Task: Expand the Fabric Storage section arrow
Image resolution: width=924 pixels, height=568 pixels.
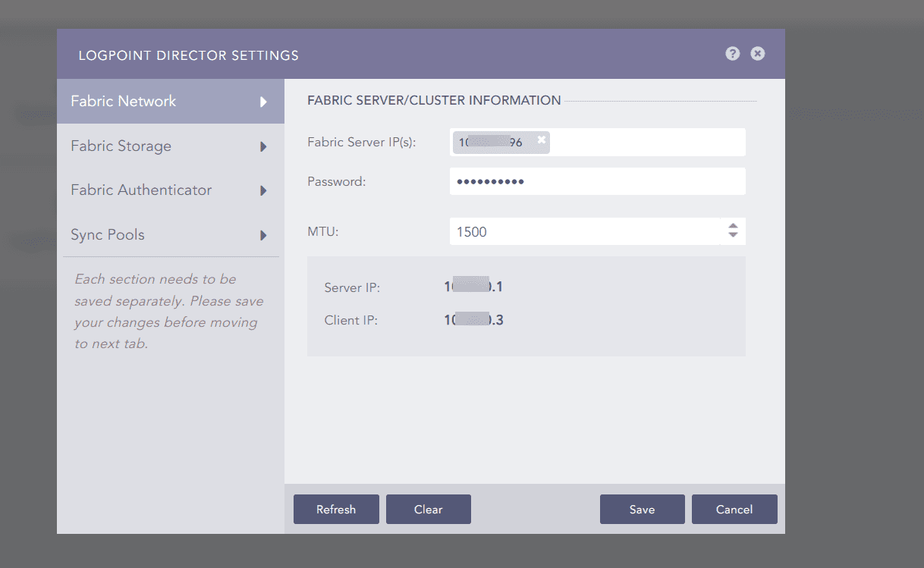Action: tap(265, 146)
